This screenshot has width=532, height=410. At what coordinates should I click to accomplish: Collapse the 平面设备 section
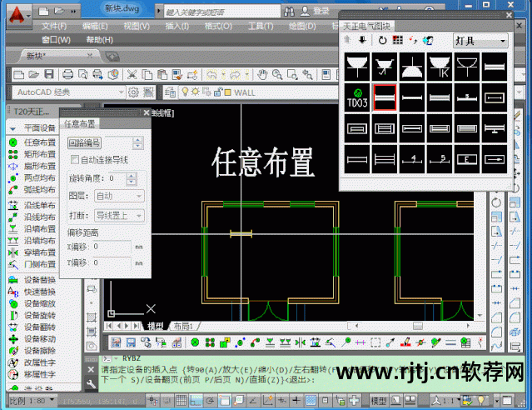(x=12, y=128)
